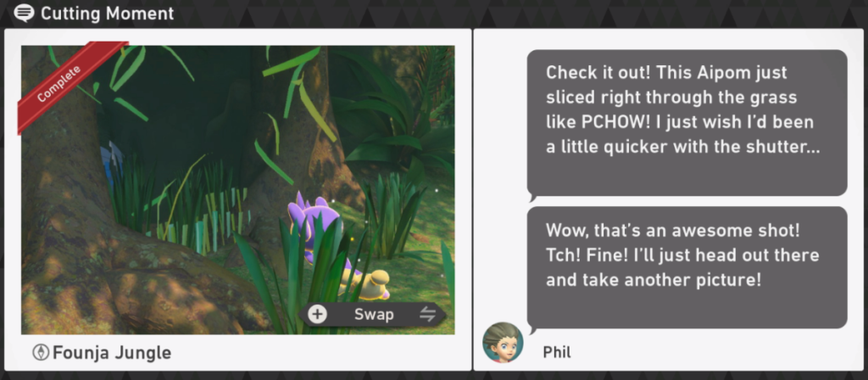The image size is (868, 380).
Task: Select the Aipom photo thumbnail
Action: [238, 190]
